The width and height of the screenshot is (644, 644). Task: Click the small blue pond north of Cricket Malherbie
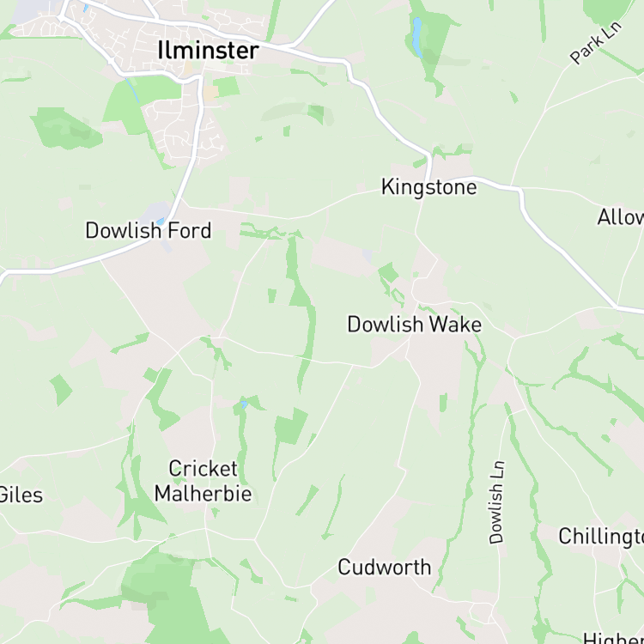[x=244, y=405]
